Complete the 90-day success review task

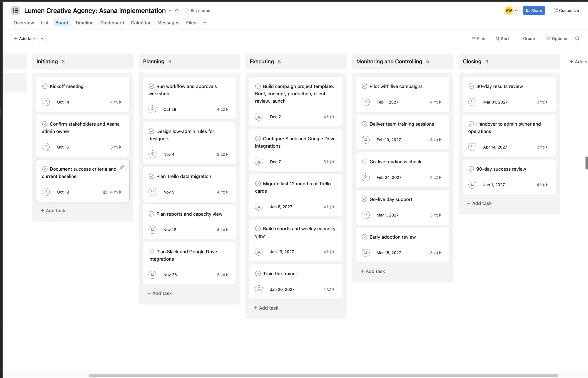click(x=471, y=169)
